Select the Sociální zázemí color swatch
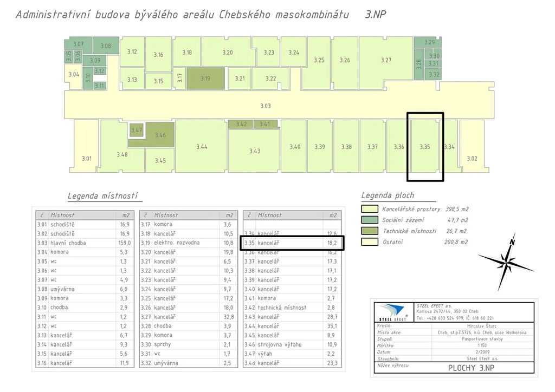555x392 pixels. click(370, 220)
